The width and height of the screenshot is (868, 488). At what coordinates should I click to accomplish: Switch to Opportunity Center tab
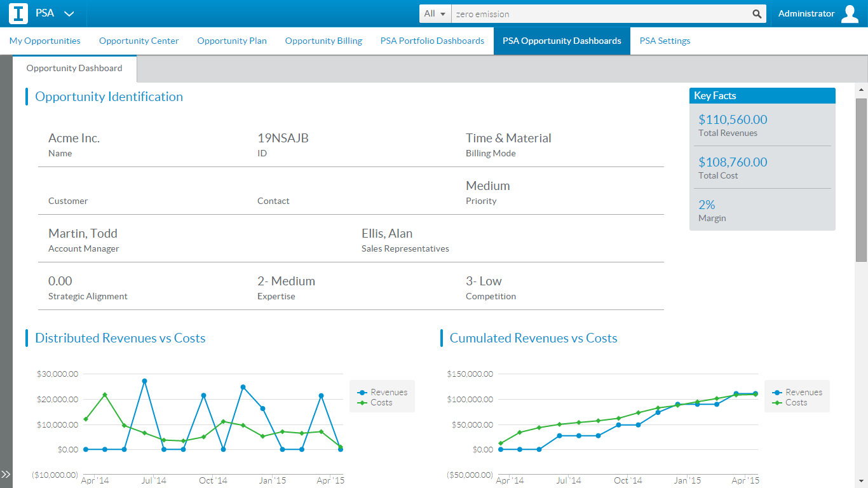pos(139,41)
